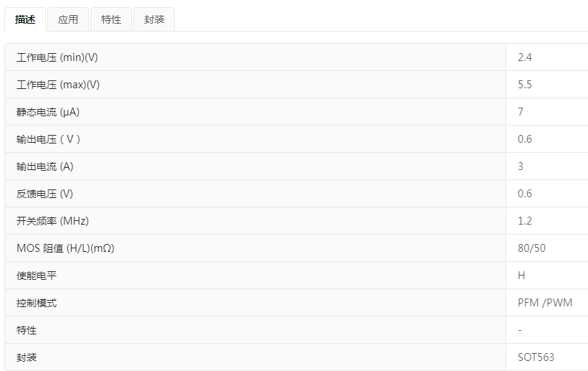Click the 输出电压 (V) label cell

[x=49, y=139]
